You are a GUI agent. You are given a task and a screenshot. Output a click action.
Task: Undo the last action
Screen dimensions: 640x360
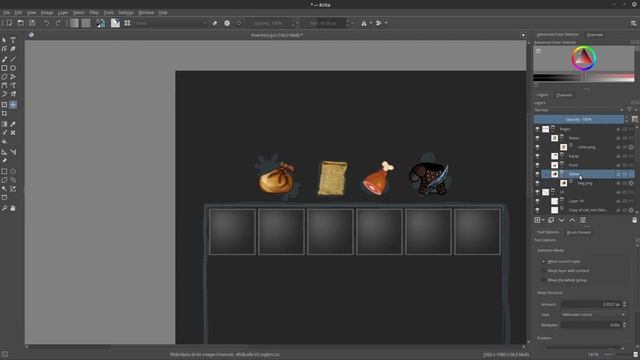pyautogui.click(x=46, y=23)
